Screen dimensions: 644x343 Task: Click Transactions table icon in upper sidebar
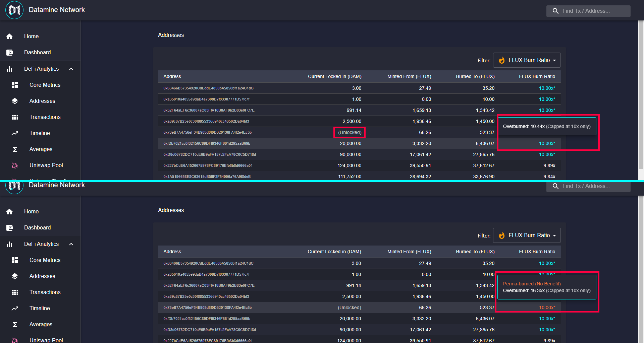15,117
